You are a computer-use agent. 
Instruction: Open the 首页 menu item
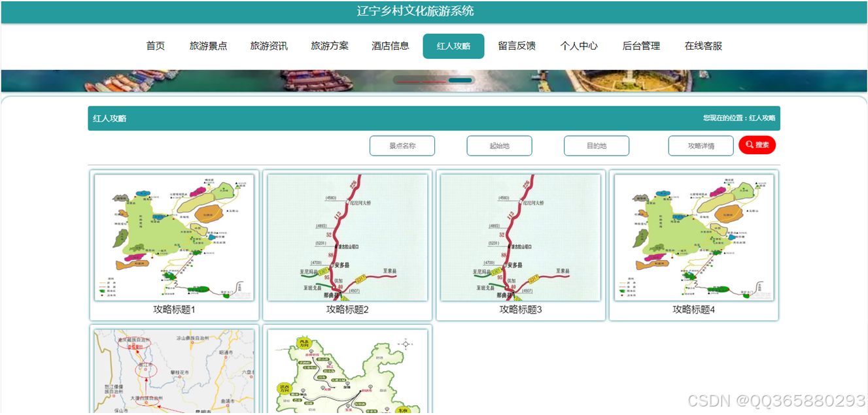click(155, 46)
